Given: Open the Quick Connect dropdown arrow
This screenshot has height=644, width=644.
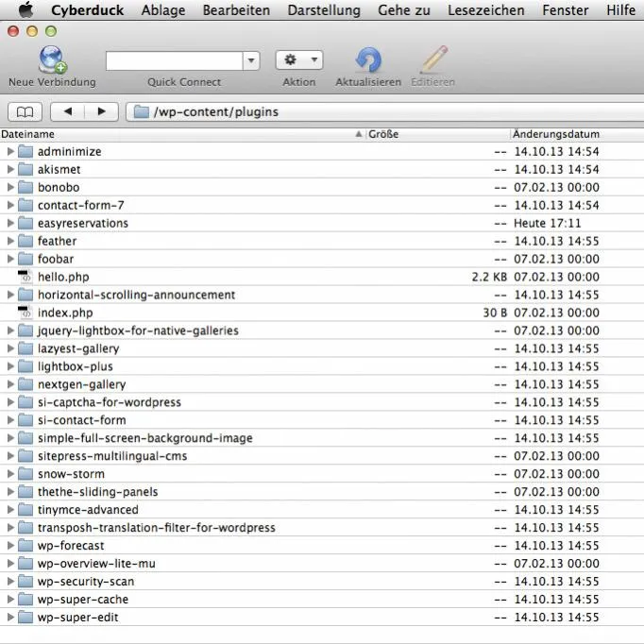Looking at the screenshot, I should tap(251, 61).
